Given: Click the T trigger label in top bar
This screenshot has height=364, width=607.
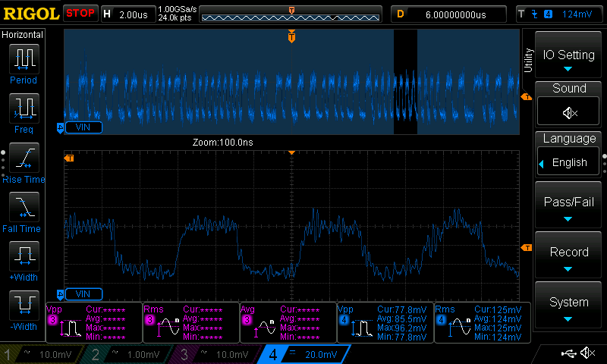Looking at the screenshot, I should pos(521,14).
